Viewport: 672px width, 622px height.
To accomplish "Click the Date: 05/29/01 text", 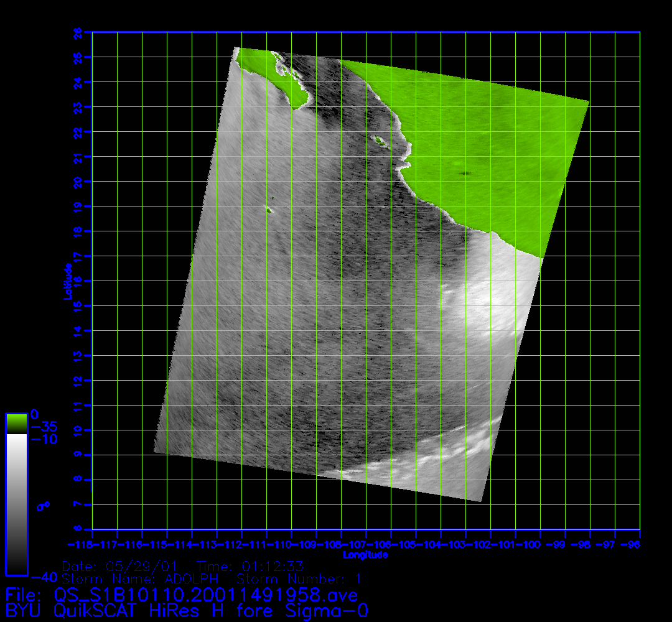I will tap(120, 567).
